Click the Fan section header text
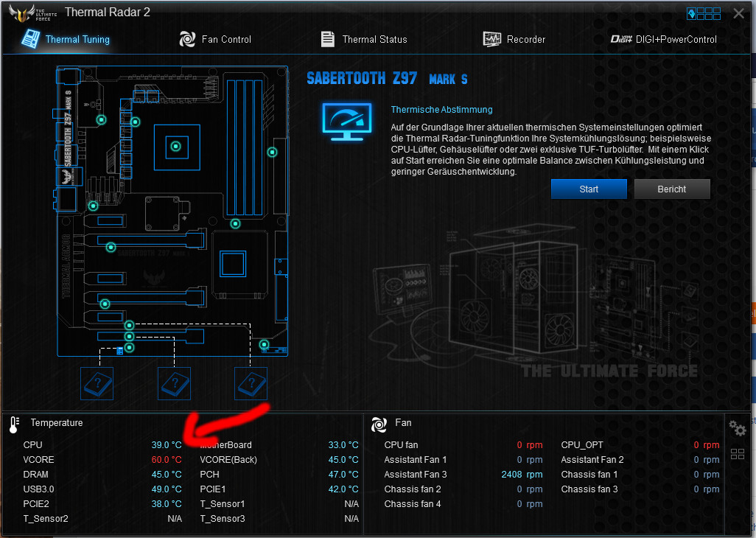Screen dimensions: 756x538 pos(404,423)
